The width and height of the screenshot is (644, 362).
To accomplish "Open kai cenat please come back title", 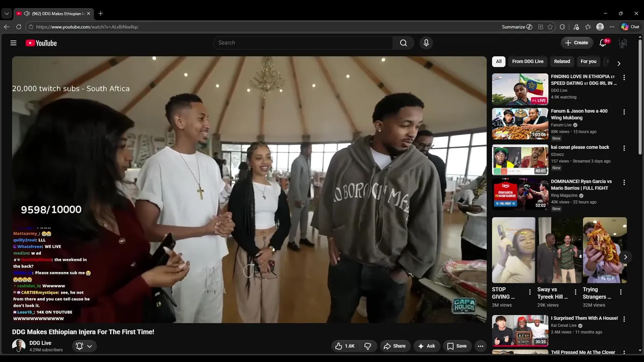I will (580, 147).
